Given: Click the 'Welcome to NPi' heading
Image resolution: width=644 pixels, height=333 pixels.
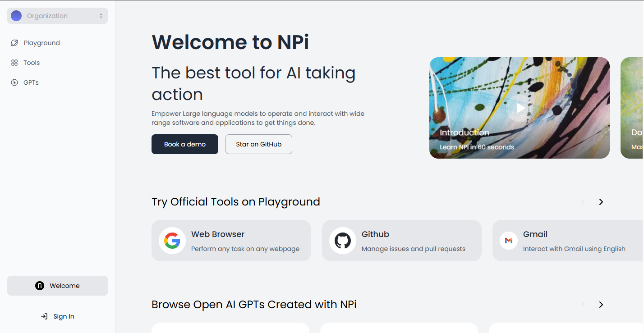Looking at the screenshot, I should [230, 42].
